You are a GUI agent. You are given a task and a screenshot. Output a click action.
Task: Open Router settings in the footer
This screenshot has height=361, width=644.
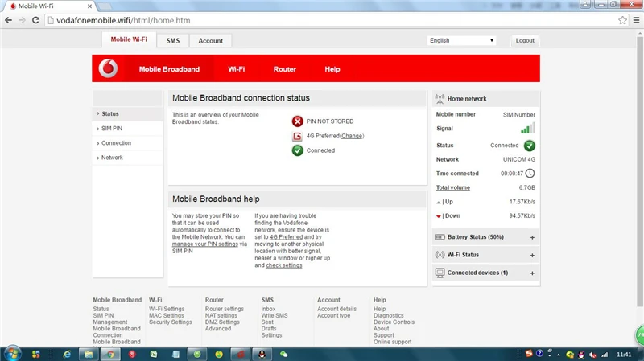click(x=225, y=309)
